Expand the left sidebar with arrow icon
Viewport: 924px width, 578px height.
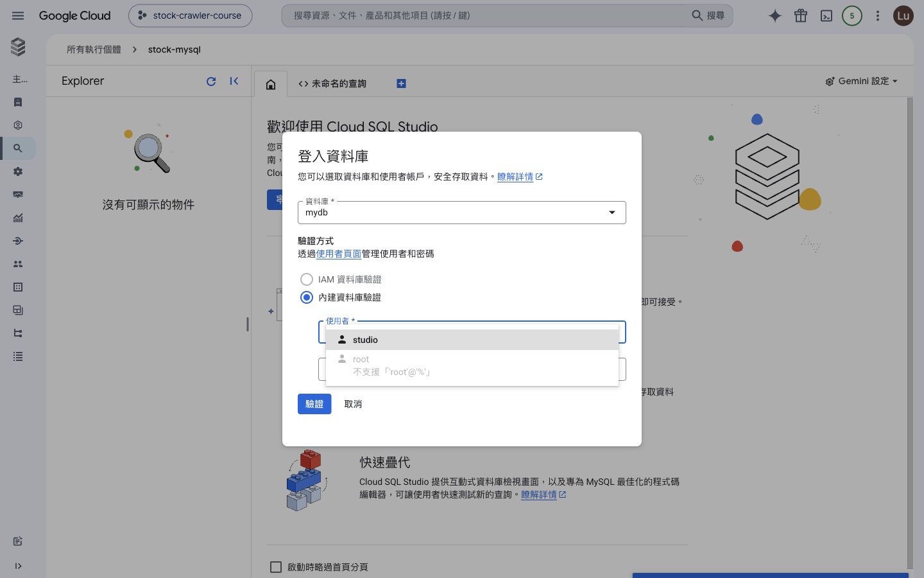click(18, 566)
